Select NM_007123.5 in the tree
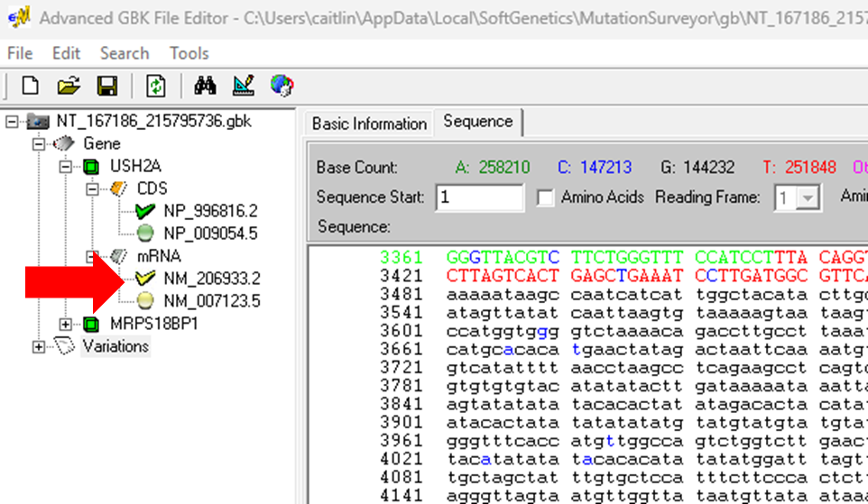This screenshot has height=504, width=868. (212, 301)
